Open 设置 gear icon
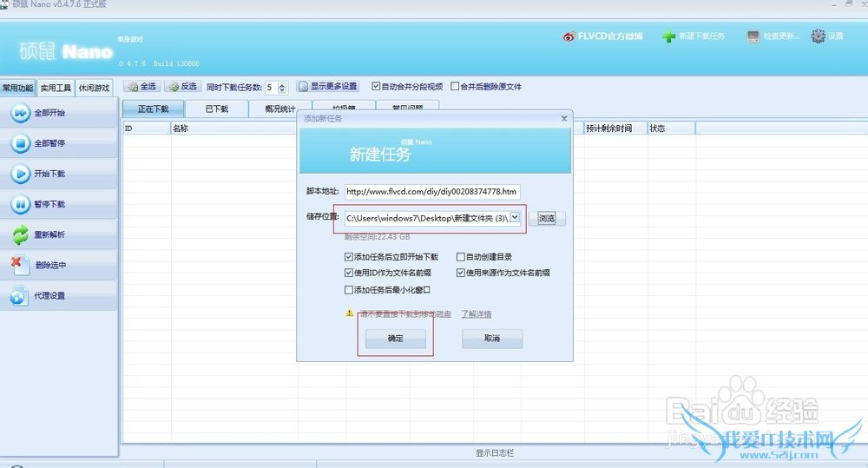This screenshot has width=868, height=468. click(819, 36)
